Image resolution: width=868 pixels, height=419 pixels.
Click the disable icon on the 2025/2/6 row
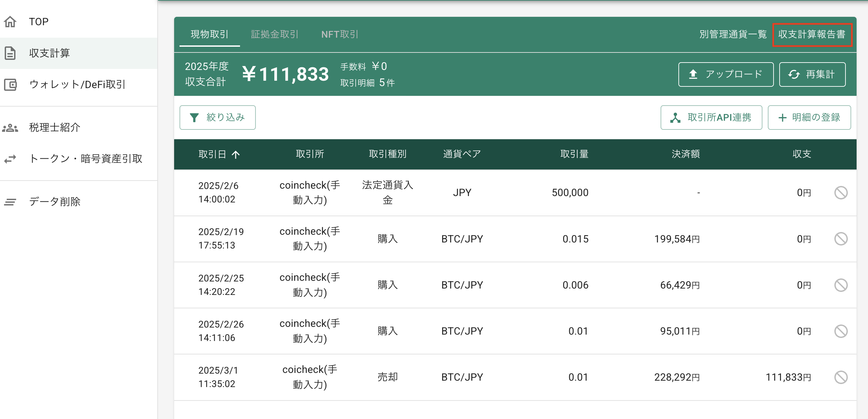click(841, 192)
